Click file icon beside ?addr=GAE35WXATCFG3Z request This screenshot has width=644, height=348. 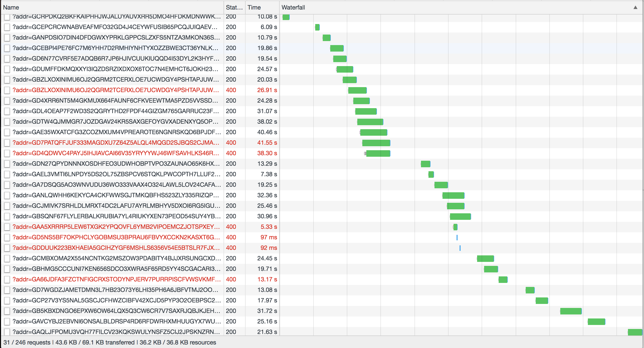pyautogui.click(x=7, y=132)
